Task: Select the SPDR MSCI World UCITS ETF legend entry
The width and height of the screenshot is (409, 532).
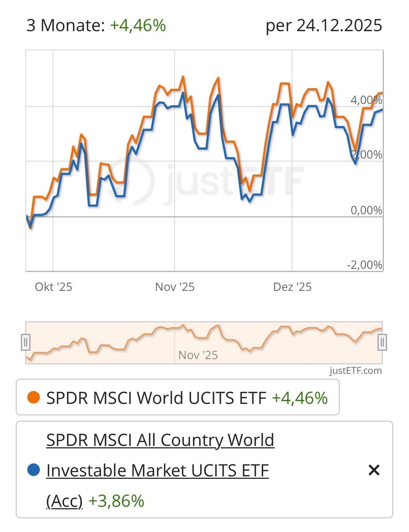Action: click(x=156, y=398)
